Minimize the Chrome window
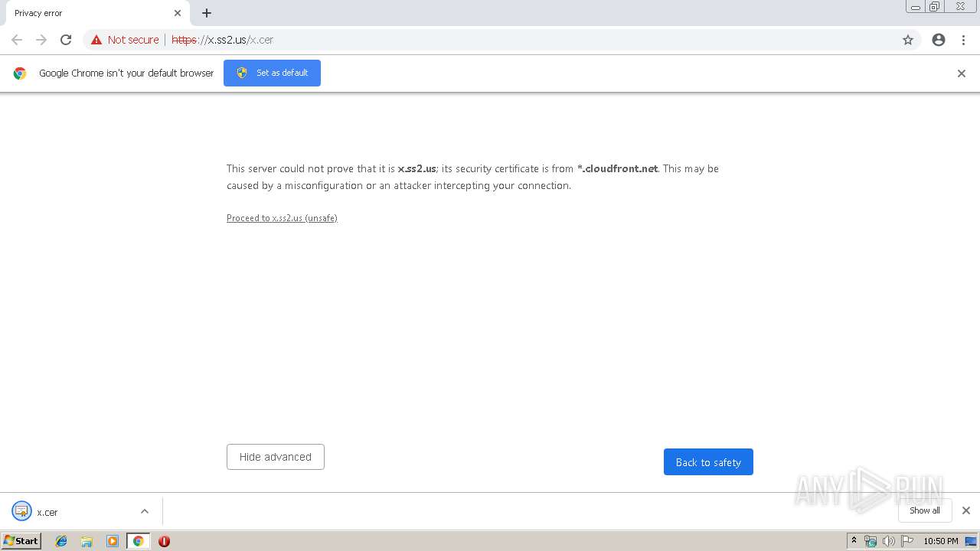980x551 pixels. click(x=916, y=7)
